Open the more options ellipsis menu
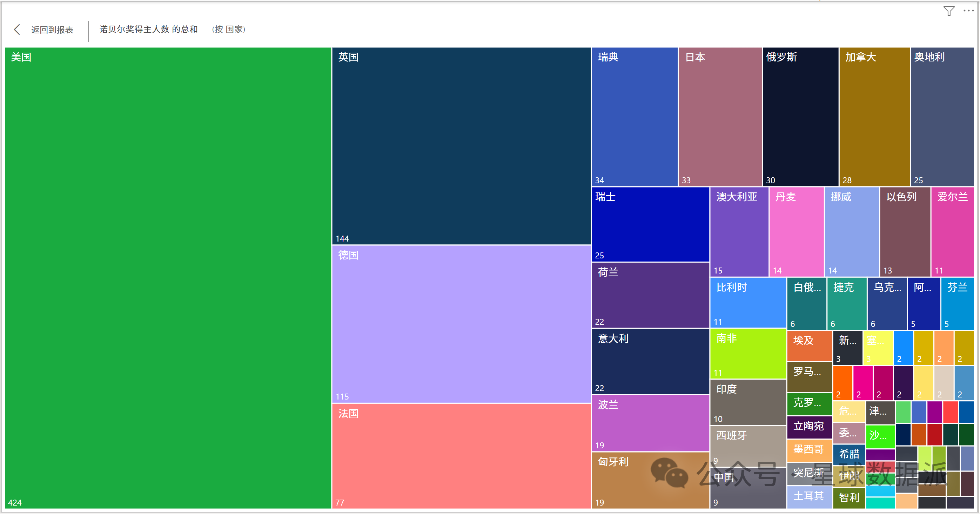This screenshot has width=980, height=514. click(x=968, y=11)
